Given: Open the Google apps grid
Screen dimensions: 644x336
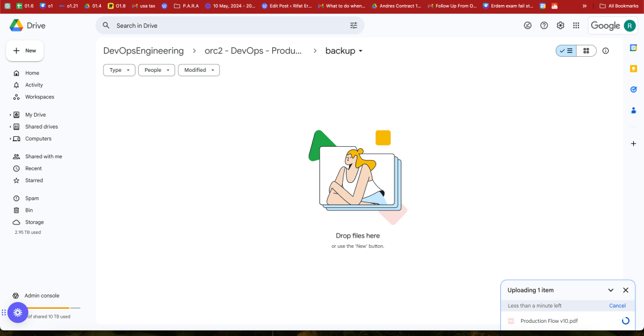Looking at the screenshot, I should (576, 25).
